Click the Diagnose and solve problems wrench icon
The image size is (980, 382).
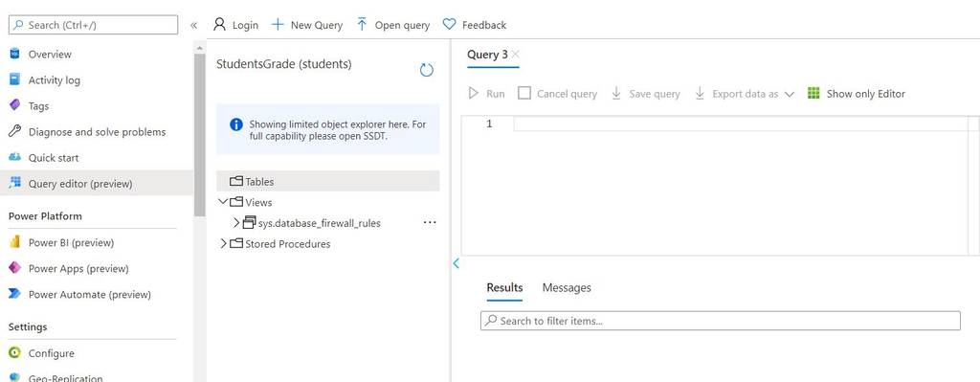[15, 132]
